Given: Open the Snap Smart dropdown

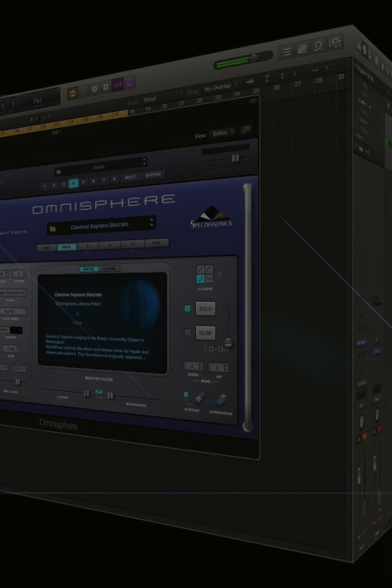Looking at the screenshot, I should pos(162,97).
